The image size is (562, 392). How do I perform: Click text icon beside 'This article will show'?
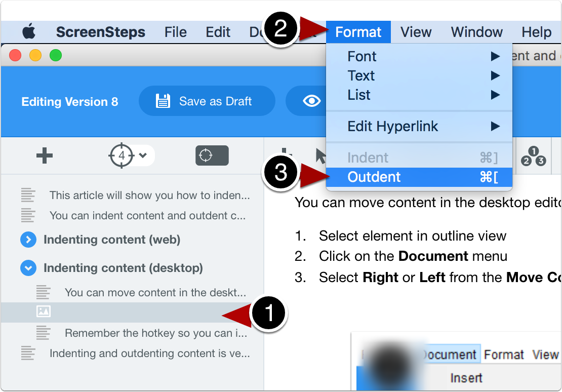pyautogui.click(x=28, y=195)
